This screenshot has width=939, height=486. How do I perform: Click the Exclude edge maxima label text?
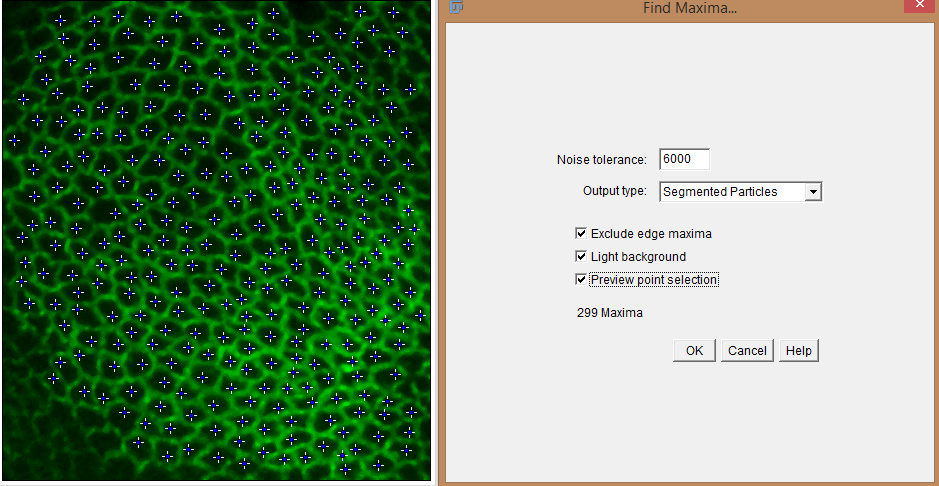(651, 234)
